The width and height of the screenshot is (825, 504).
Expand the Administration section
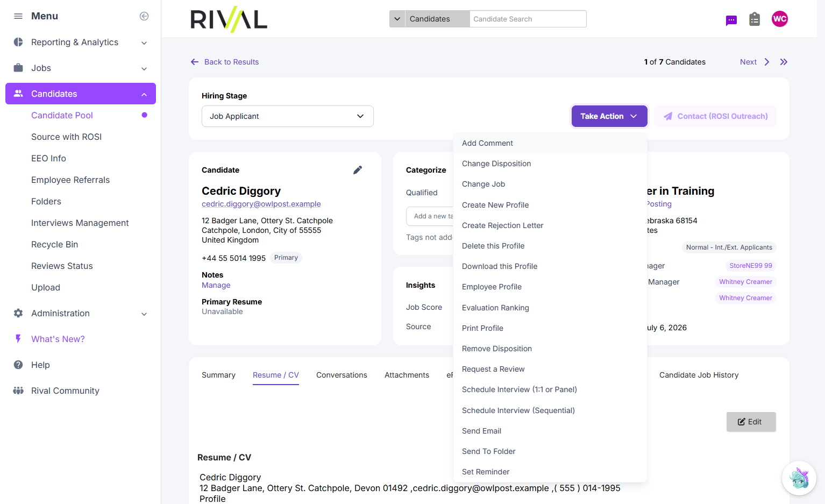pyautogui.click(x=144, y=314)
